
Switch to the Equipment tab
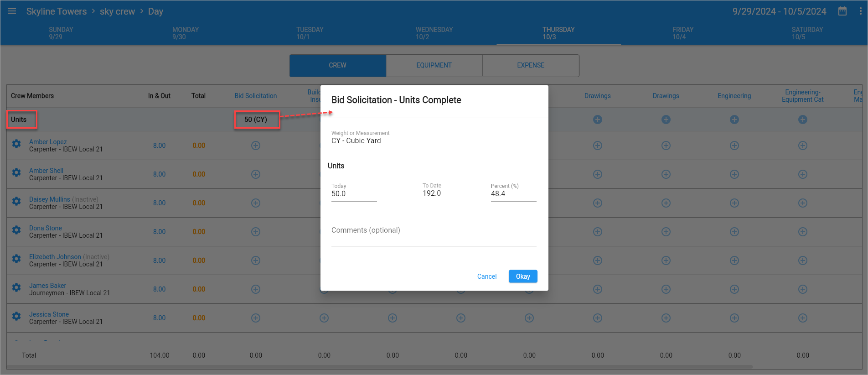click(x=434, y=66)
